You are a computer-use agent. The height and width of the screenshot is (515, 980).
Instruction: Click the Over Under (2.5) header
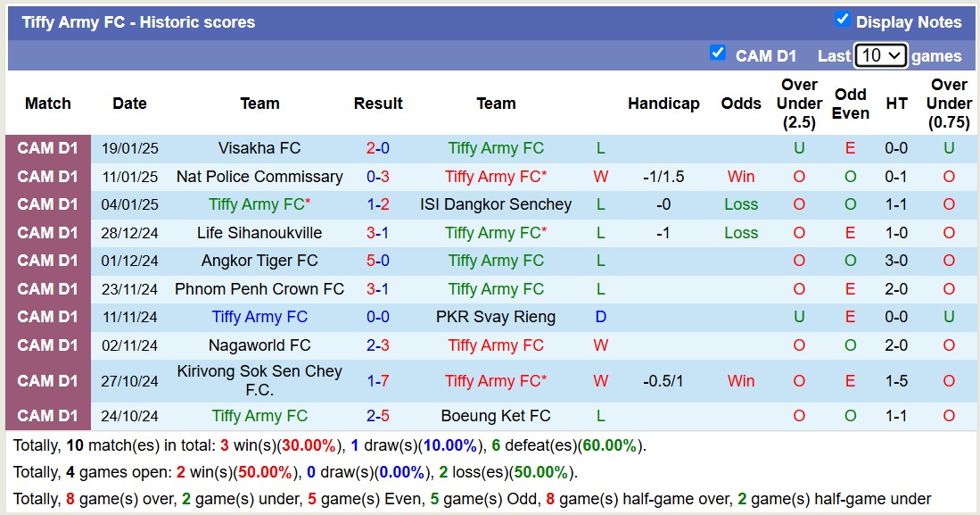coord(798,104)
